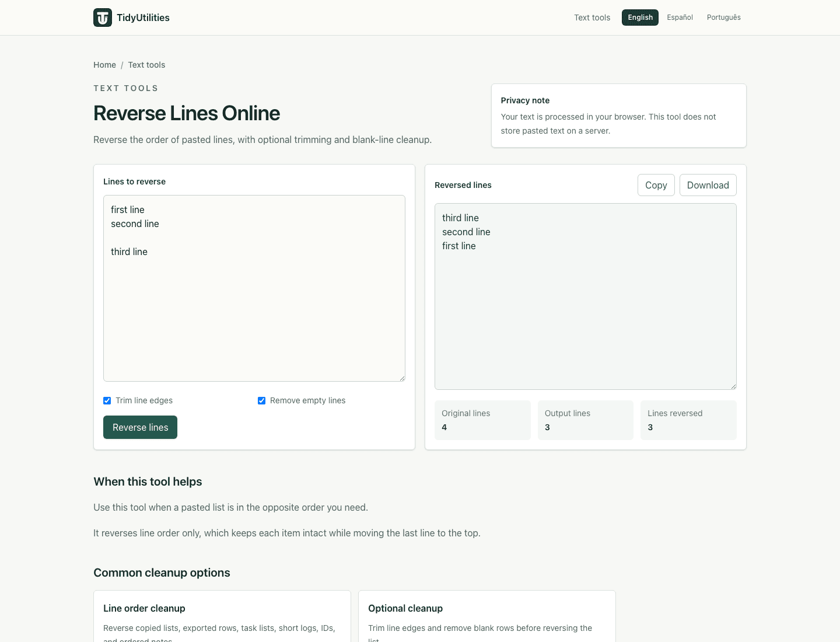840x642 pixels.
Task: Download the reversed lines
Action: 708,185
